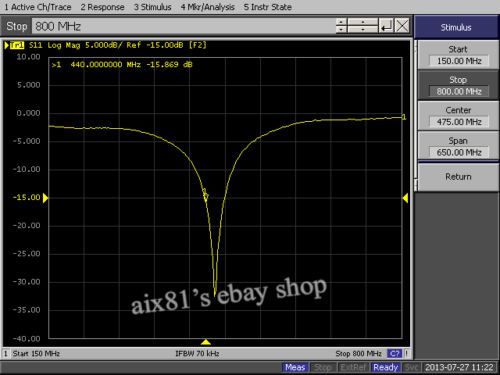Click the small step-down arrow in entry bar

click(x=341, y=30)
